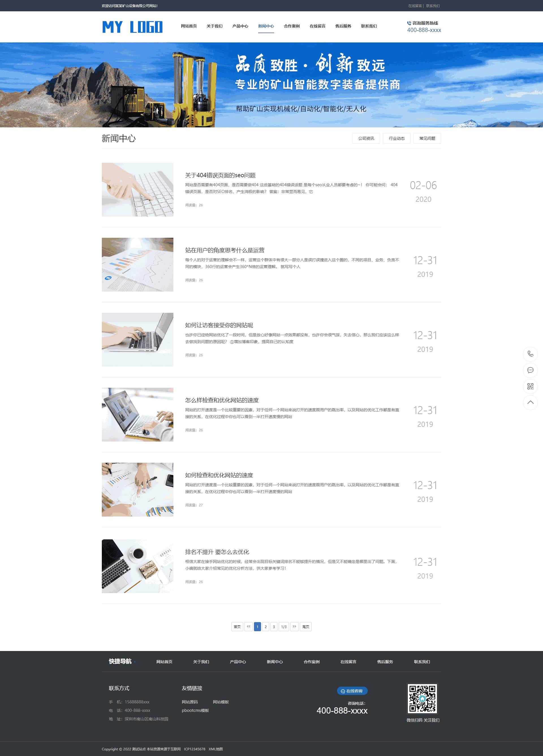
Task: Click 在线留言 link in top bar
Action: click(415, 6)
